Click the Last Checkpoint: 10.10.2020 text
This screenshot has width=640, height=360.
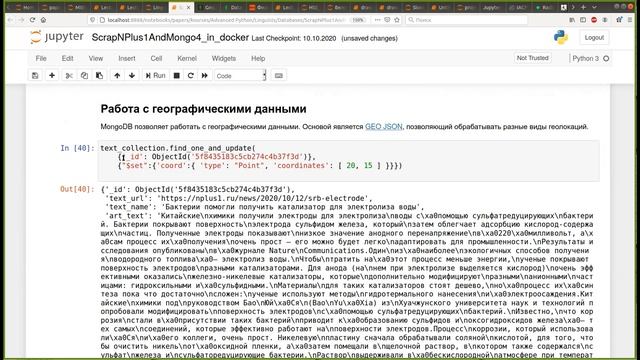pos(293,38)
